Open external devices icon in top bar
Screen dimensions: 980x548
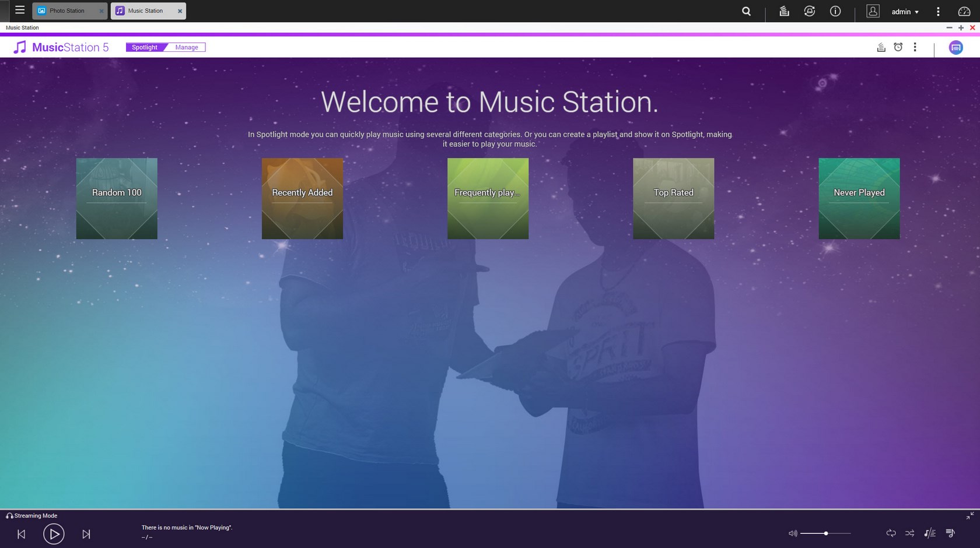point(810,11)
